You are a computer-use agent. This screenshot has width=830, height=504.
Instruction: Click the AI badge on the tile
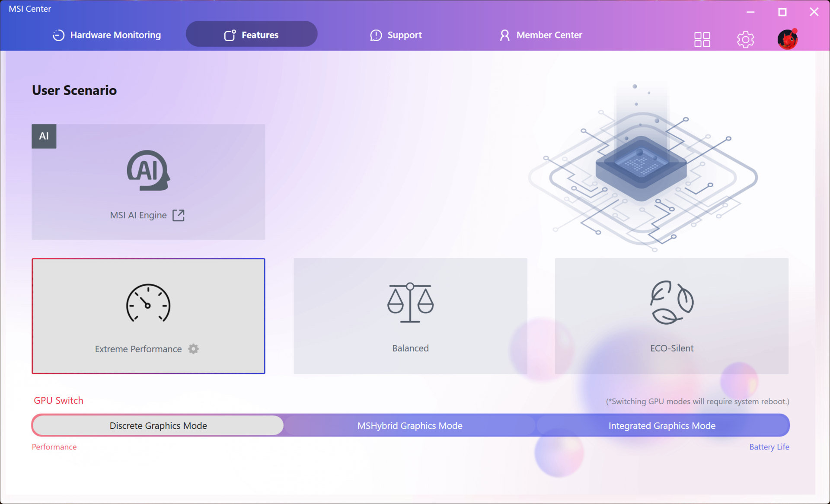pos(44,136)
